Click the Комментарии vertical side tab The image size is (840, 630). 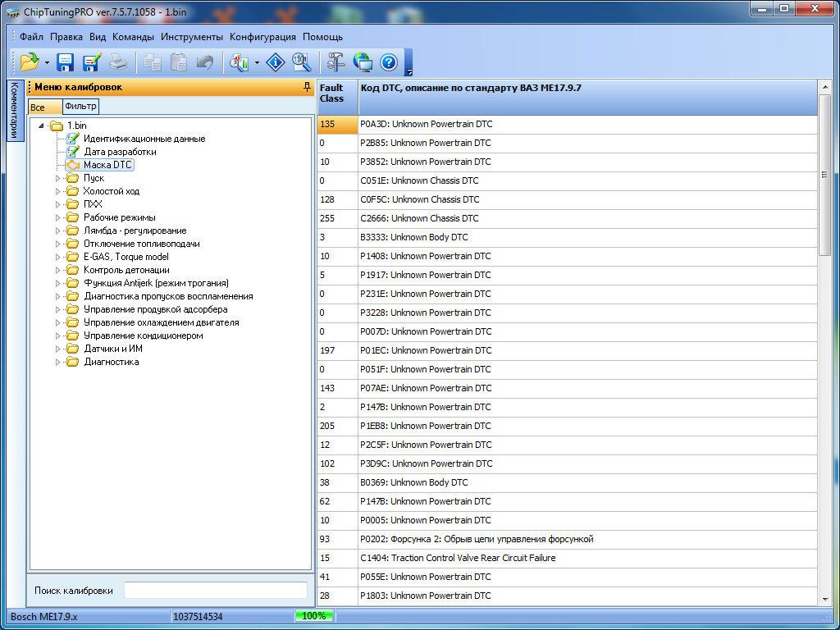coord(14,111)
